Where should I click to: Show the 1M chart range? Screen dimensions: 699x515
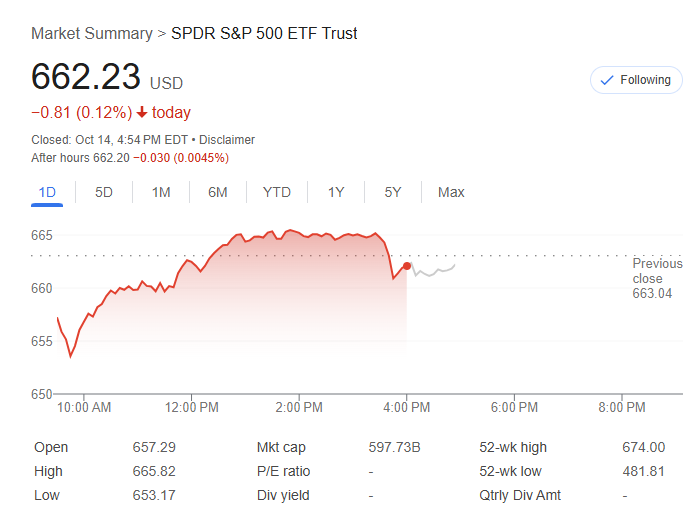pyautogui.click(x=161, y=192)
